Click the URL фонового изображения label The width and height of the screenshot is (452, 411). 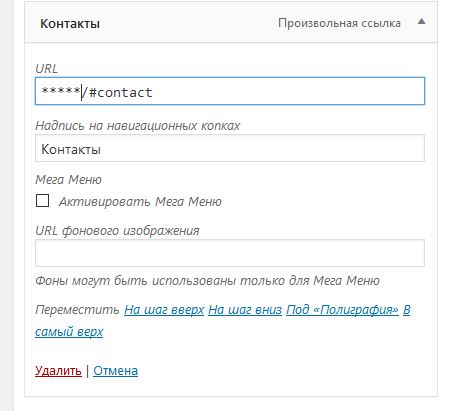(x=117, y=230)
